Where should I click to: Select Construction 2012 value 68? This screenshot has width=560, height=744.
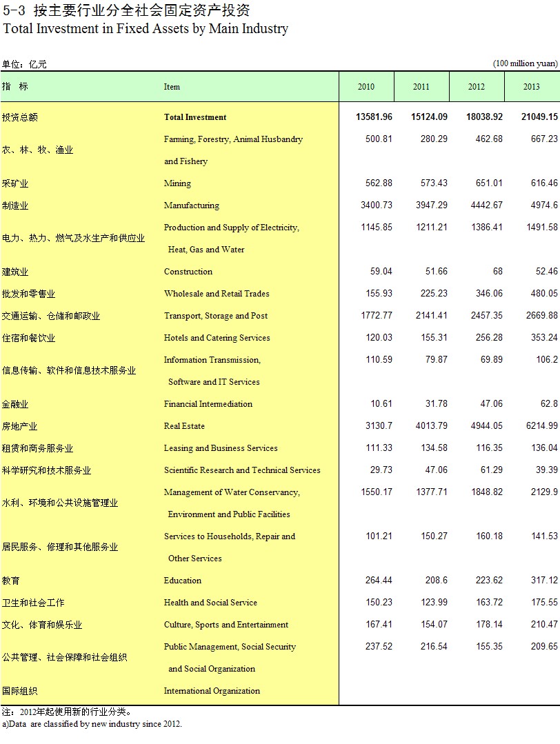pyautogui.click(x=497, y=271)
